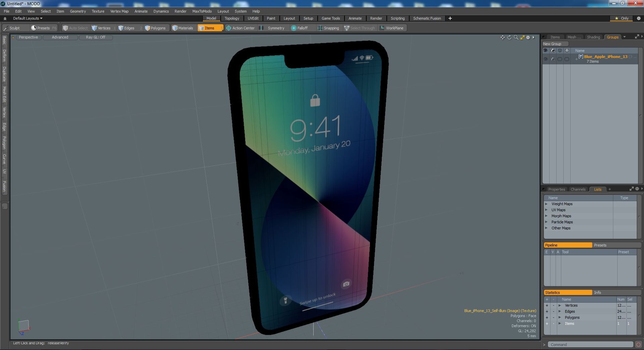The width and height of the screenshot is (644, 350).
Task: Open the Action Center options
Action: pyautogui.click(x=240, y=28)
